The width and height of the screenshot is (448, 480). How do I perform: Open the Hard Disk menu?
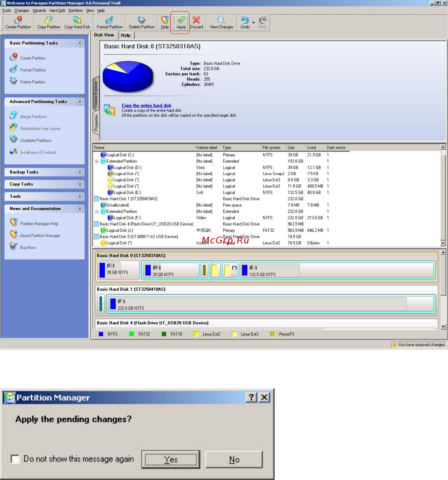[x=57, y=11]
